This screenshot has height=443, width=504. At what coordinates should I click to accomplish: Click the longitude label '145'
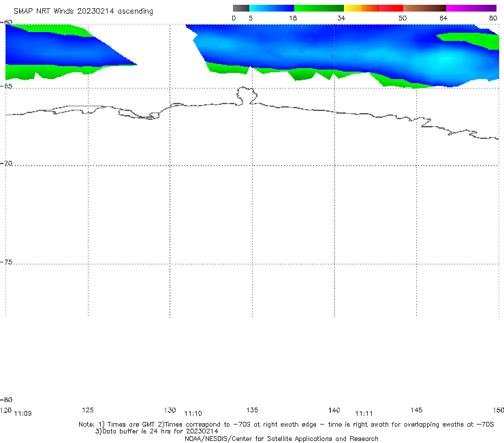tap(417, 410)
